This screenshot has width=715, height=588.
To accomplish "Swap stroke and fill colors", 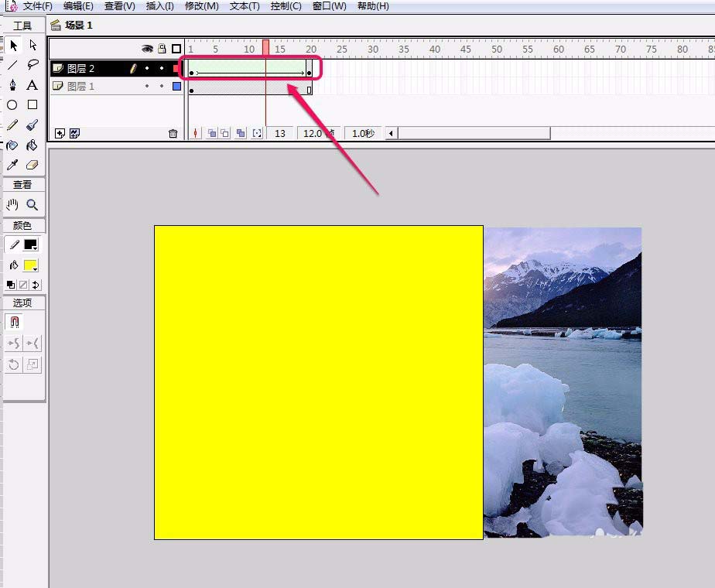I will click(x=36, y=285).
